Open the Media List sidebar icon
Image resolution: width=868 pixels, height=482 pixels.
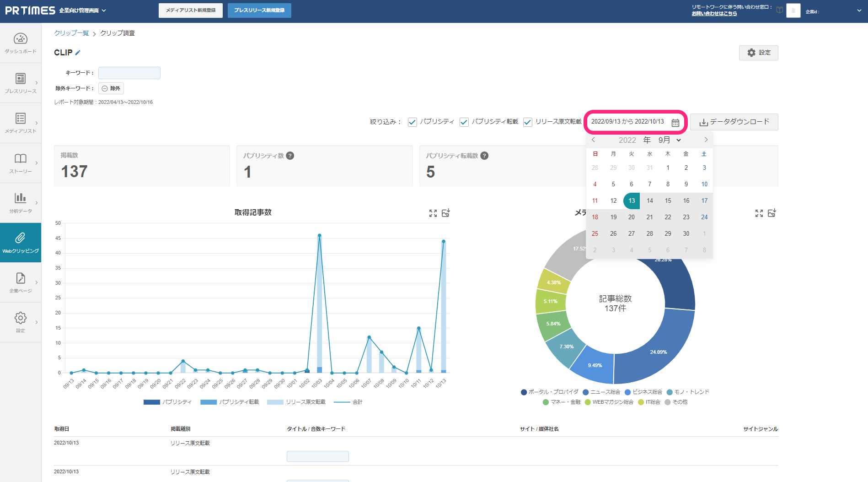[x=21, y=119]
